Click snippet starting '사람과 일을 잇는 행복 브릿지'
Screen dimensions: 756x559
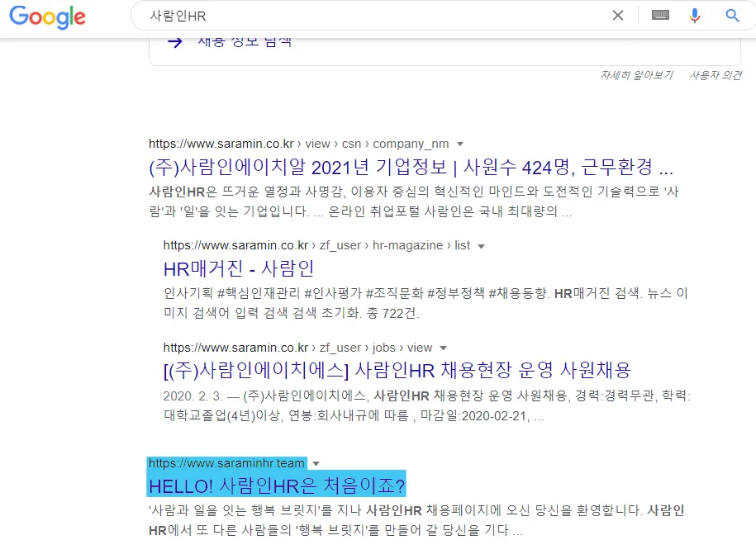tap(416, 520)
